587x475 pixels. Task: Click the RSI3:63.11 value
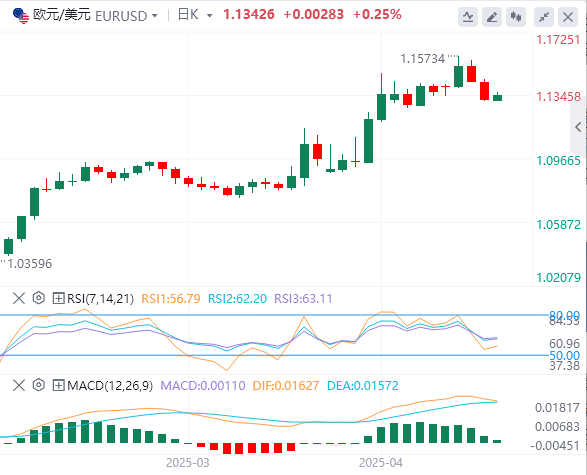click(303, 299)
